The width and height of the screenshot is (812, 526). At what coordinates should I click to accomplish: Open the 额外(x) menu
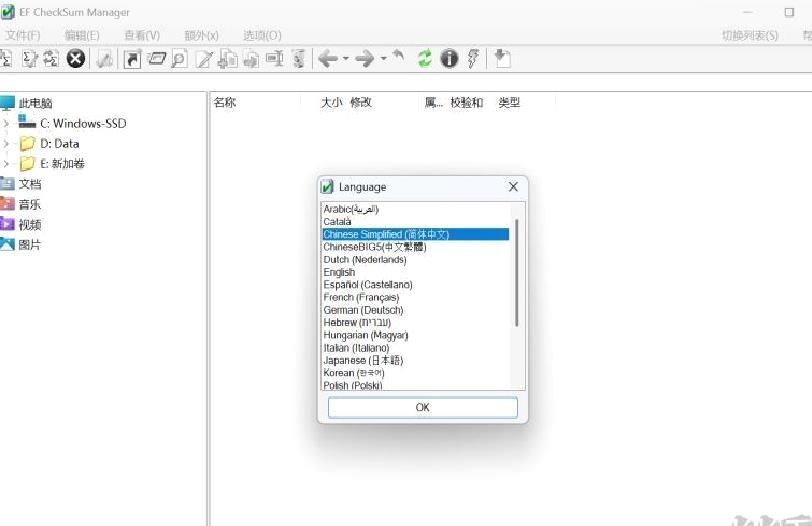201,35
